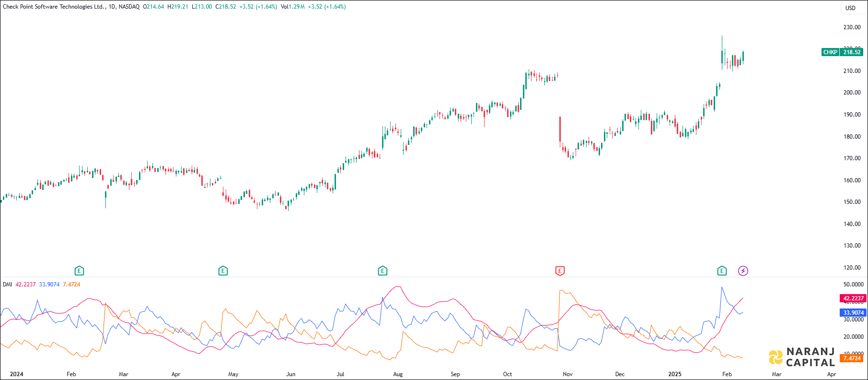
Task: Click the Jul label on time axis
Action: [340, 374]
